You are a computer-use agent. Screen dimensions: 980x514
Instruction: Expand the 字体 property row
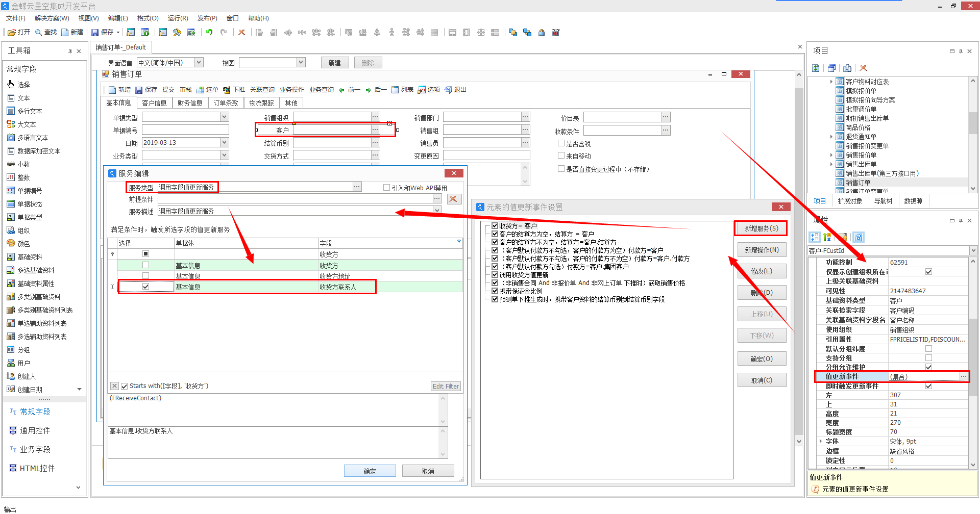821,441
